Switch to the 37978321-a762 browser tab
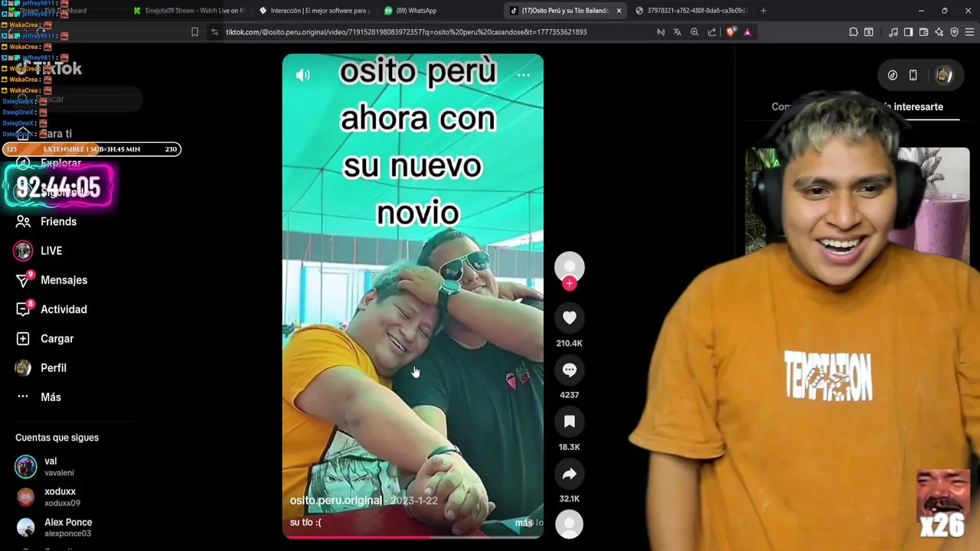Image resolution: width=980 pixels, height=551 pixels. [x=691, y=11]
